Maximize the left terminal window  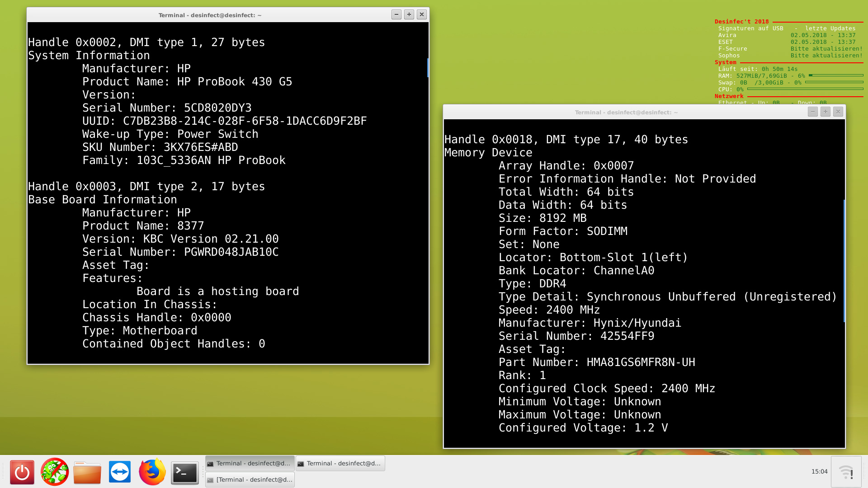(409, 14)
